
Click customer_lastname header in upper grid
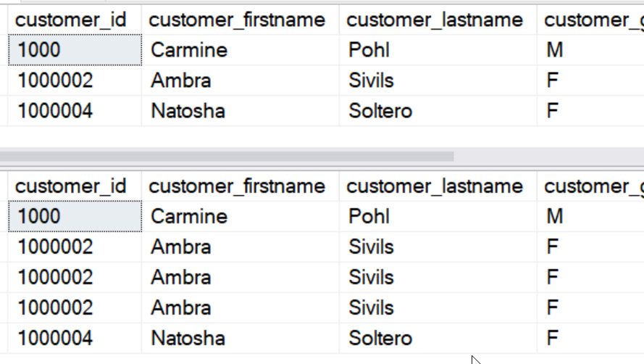tap(435, 20)
